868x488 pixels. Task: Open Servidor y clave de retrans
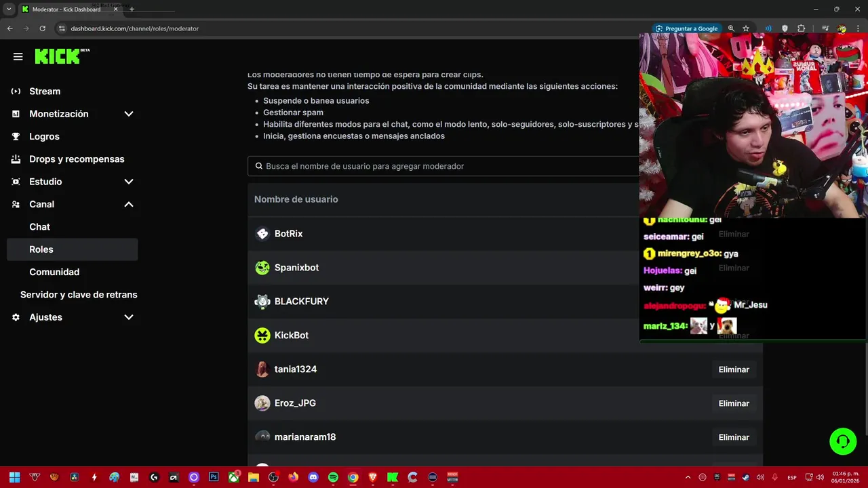click(x=79, y=294)
